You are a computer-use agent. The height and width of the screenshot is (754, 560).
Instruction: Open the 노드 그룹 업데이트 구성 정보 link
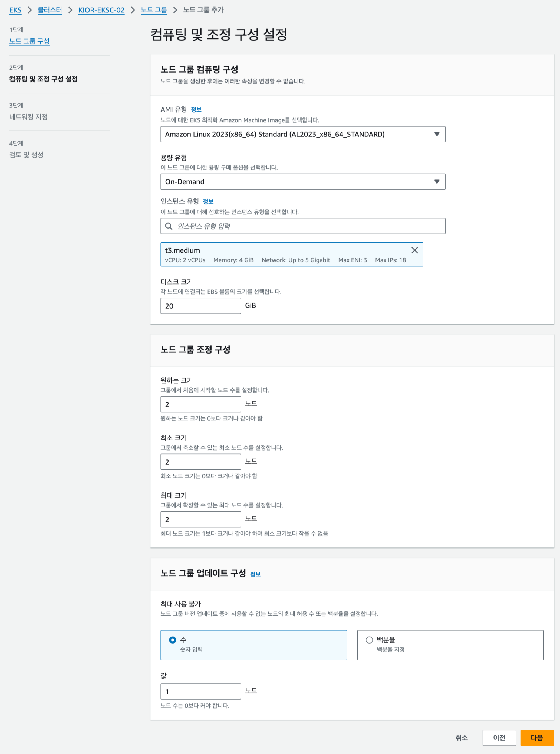(255, 574)
